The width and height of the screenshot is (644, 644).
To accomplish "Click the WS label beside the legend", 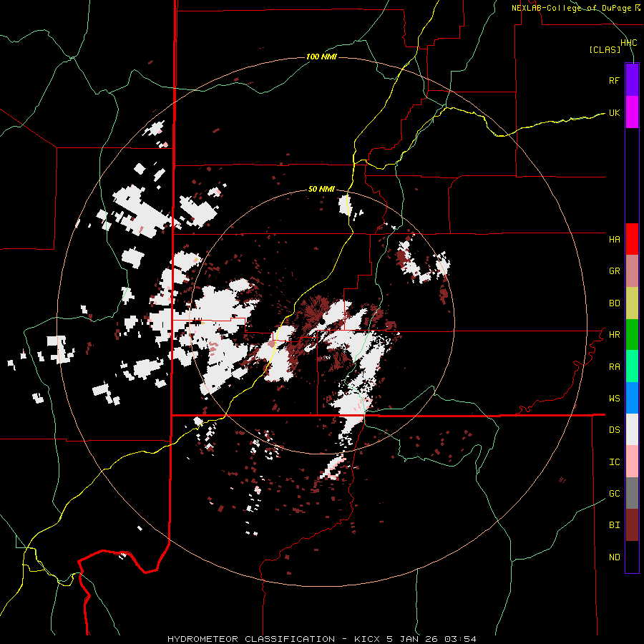I will pyautogui.click(x=614, y=399).
